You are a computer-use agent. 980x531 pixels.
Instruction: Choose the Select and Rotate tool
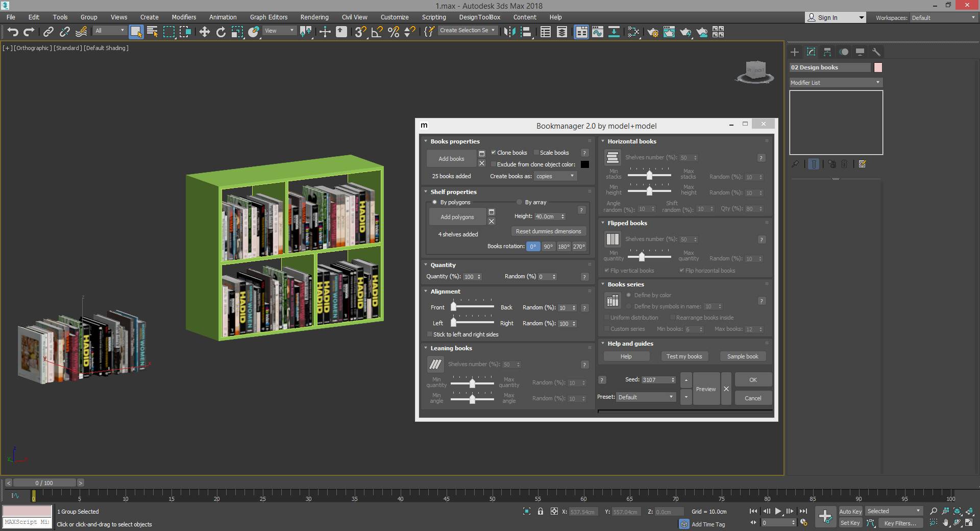pyautogui.click(x=221, y=32)
